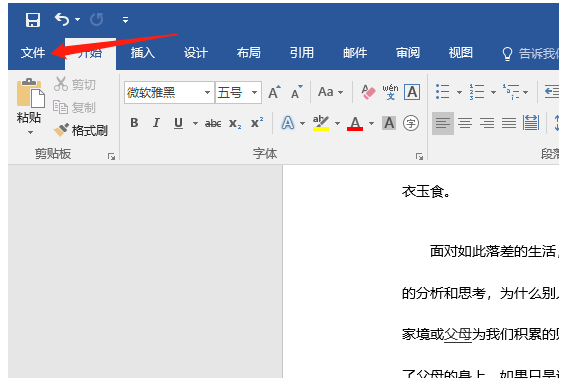The height and width of the screenshot is (386, 588).
Task: Switch to the 视图 tab
Action: coord(460,53)
